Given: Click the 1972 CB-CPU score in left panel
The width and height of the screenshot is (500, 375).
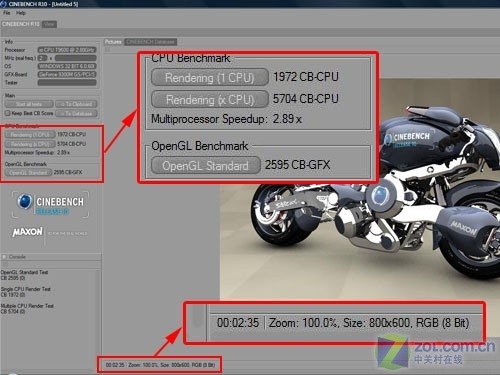Looking at the screenshot, I should click(x=71, y=134).
